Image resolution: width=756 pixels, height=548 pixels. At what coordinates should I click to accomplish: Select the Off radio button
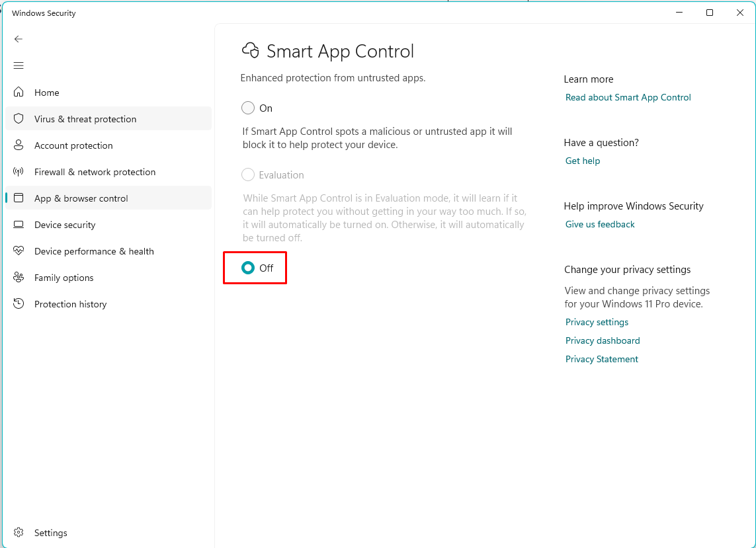tap(248, 268)
